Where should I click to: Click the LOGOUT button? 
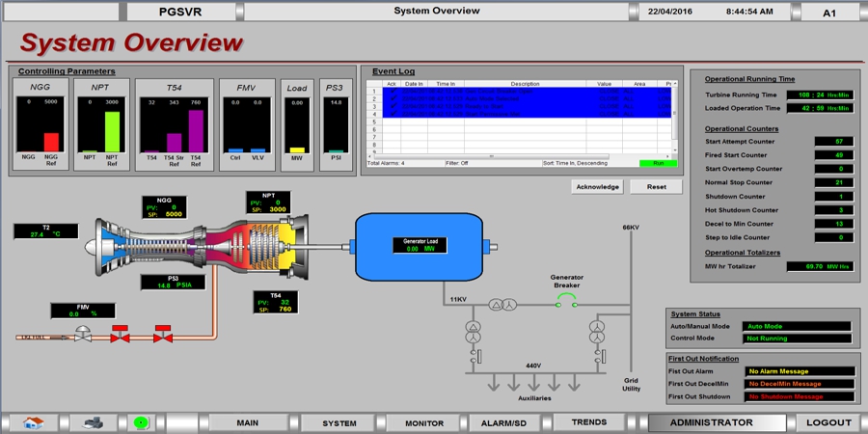(x=828, y=422)
